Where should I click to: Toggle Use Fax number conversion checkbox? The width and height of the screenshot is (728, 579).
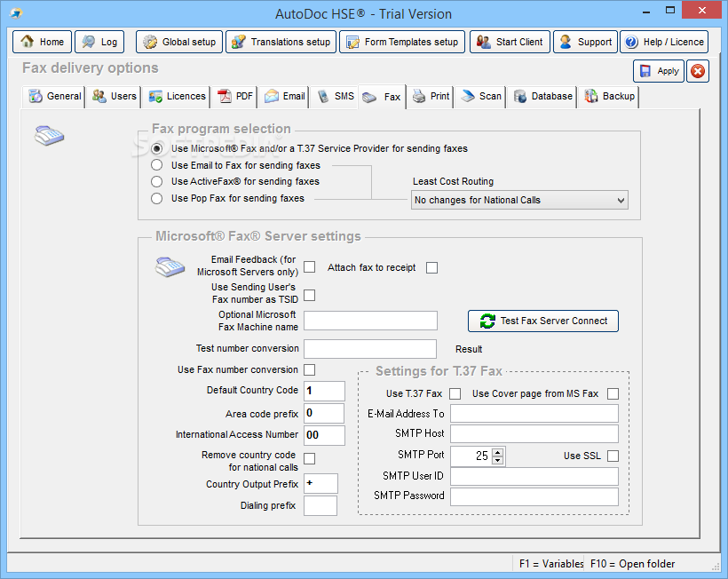click(x=309, y=369)
